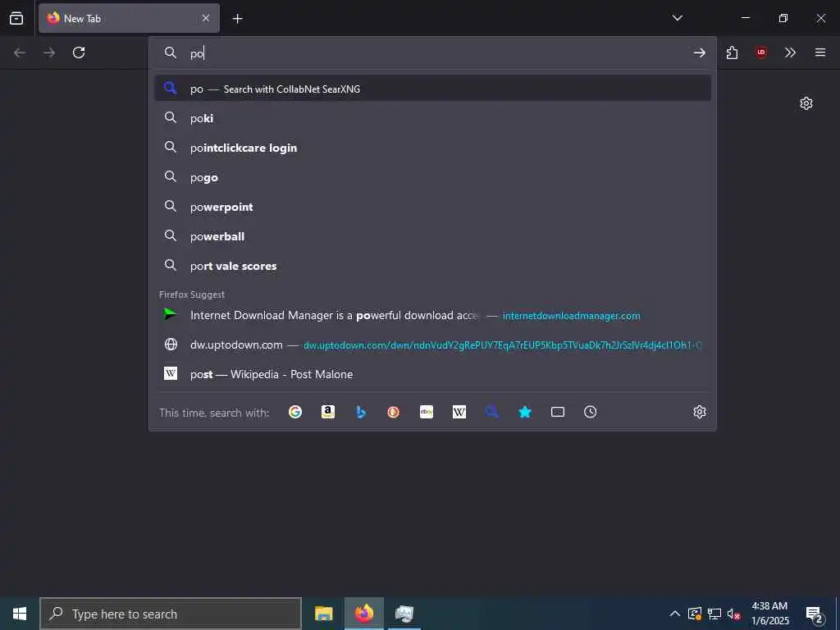Viewport: 840px width, 630px height.
Task: Close the New Tab tab
Action: [x=206, y=18]
